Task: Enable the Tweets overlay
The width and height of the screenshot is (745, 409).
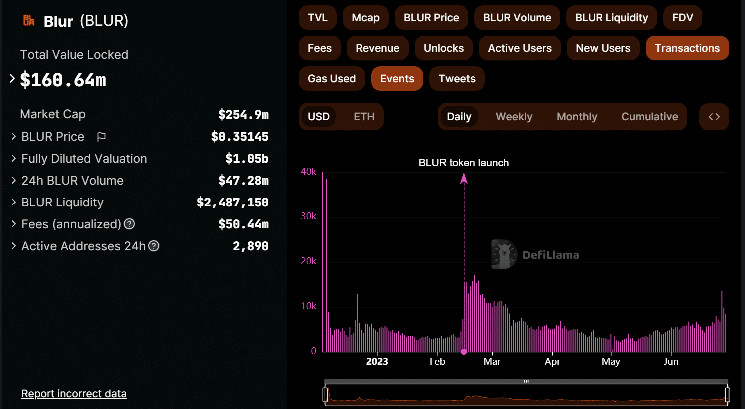Action: tap(457, 78)
